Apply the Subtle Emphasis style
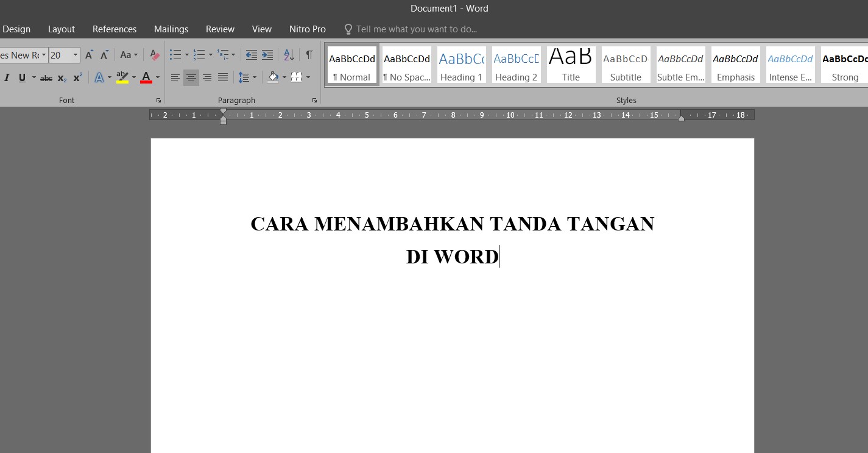Image resolution: width=868 pixels, height=453 pixels. tap(681, 65)
